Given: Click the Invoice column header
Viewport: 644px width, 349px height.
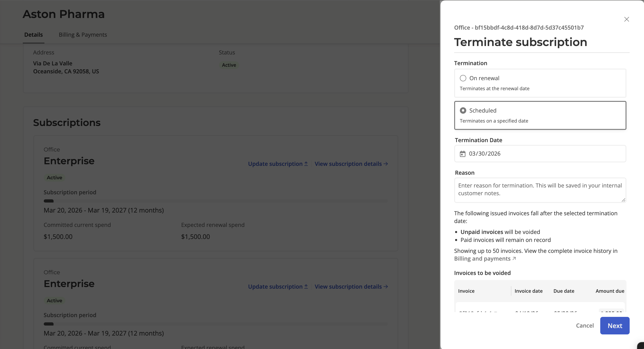Looking at the screenshot, I should [x=466, y=291].
